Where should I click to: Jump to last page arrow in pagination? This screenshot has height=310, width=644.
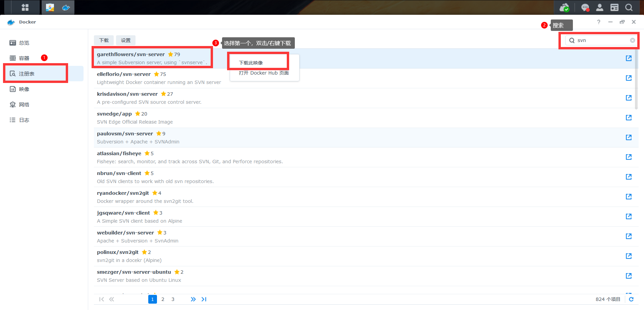click(x=204, y=299)
